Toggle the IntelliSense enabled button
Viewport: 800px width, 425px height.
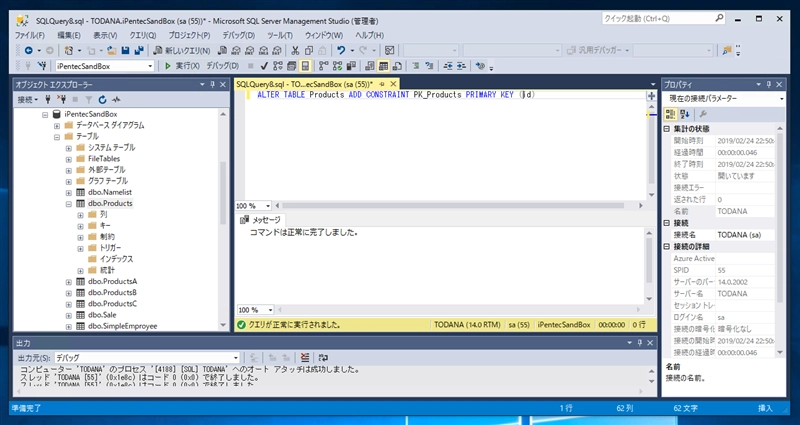305,66
